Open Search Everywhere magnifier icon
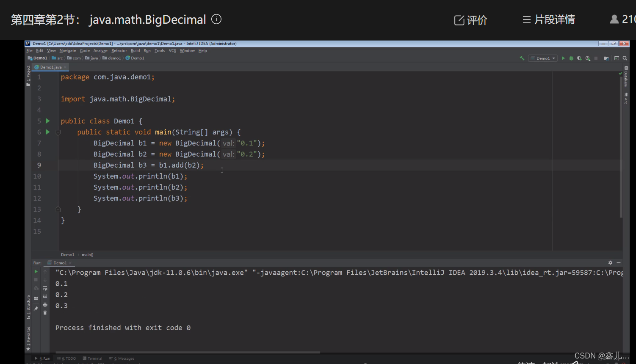636x364 pixels. (x=625, y=58)
